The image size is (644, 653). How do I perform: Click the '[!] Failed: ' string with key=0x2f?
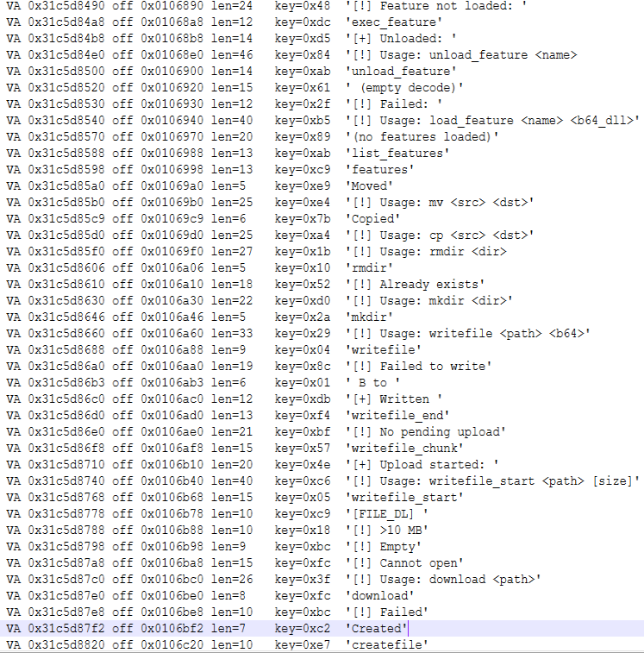[x=394, y=104]
